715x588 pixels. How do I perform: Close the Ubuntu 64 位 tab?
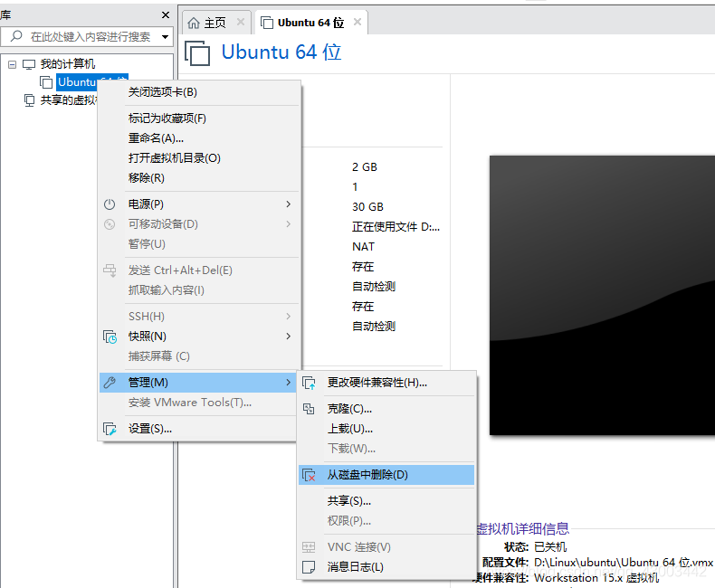point(357,22)
